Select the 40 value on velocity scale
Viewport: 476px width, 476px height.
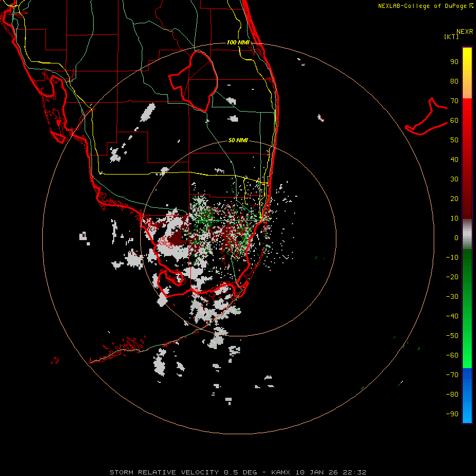[x=454, y=159]
